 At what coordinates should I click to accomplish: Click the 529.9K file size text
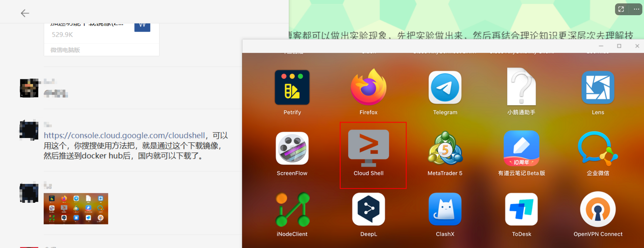coord(62,34)
